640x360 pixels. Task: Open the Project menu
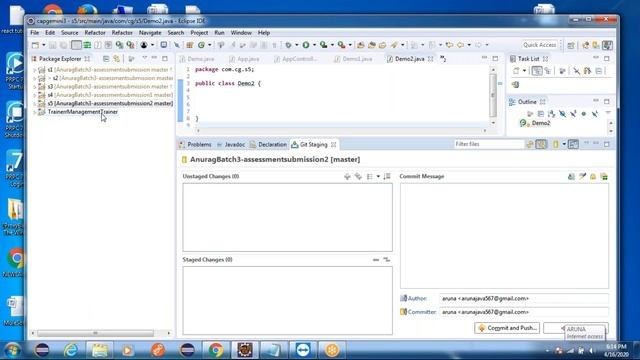[199, 33]
